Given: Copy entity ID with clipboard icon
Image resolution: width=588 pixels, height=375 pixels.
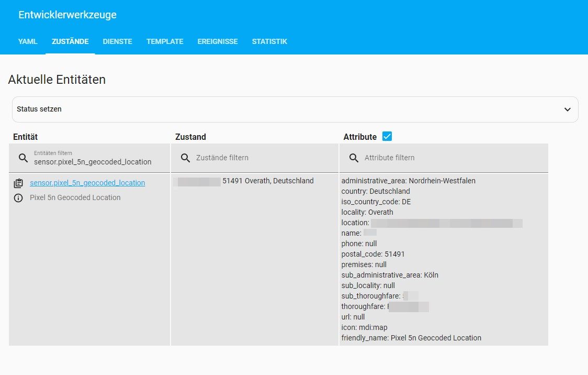Looking at the screenshot, I should [x=18, y=183].
